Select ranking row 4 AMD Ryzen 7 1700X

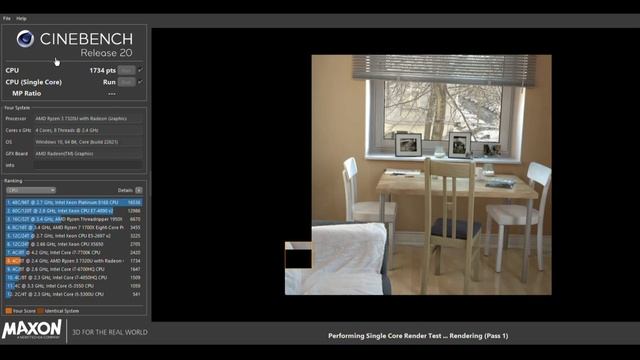[x=74, y=227]
